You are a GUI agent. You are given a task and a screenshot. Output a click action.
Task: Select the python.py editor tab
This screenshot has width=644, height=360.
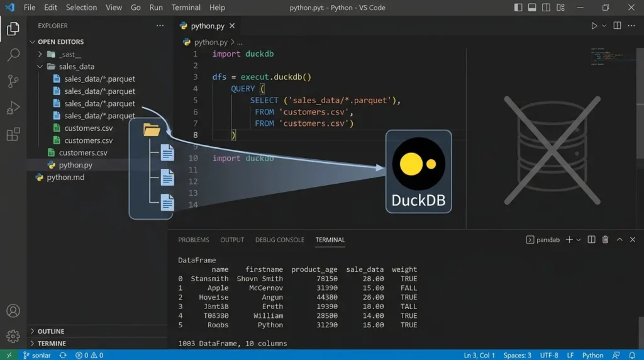(x=208, y=25)
